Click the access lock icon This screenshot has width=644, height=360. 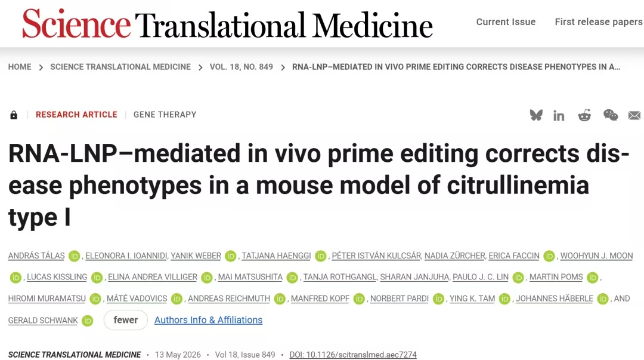(14, 115)
